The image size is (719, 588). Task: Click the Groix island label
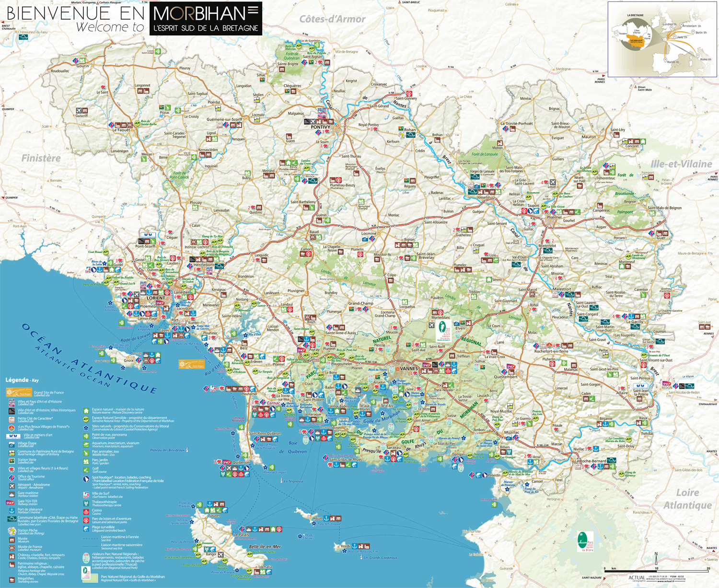129,360
